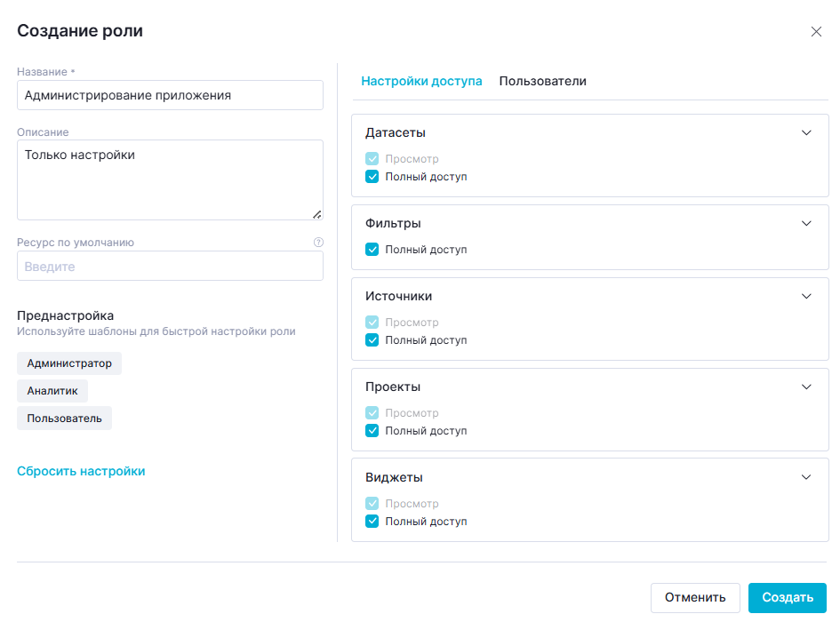Close the Создание роли dialog with X
Image resolution: width=840 pixels, height=630 pixels.
[816, 32]
